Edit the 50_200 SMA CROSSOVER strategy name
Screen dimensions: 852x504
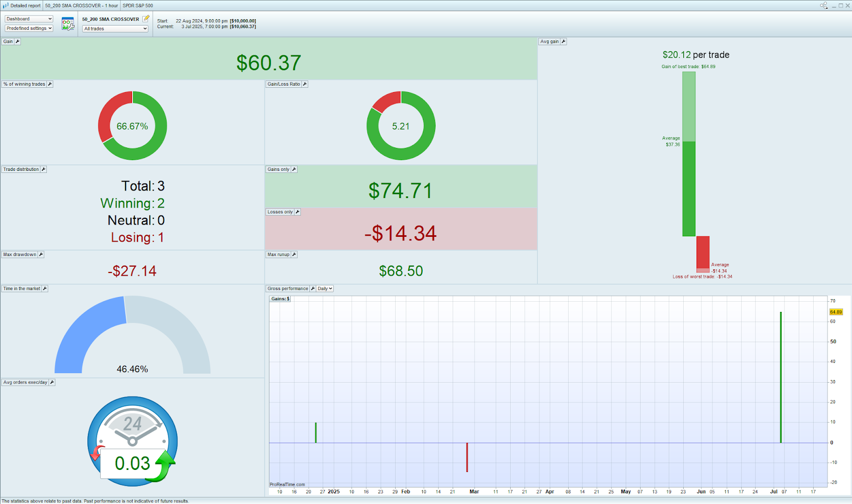click(146, 19)
